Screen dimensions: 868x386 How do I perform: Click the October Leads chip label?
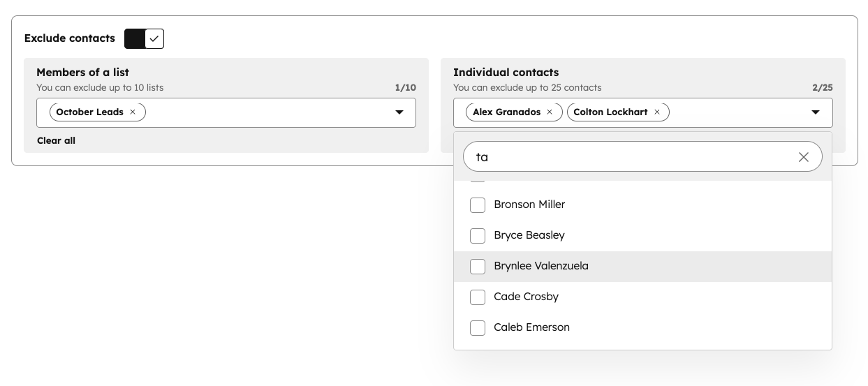point(89,112)
